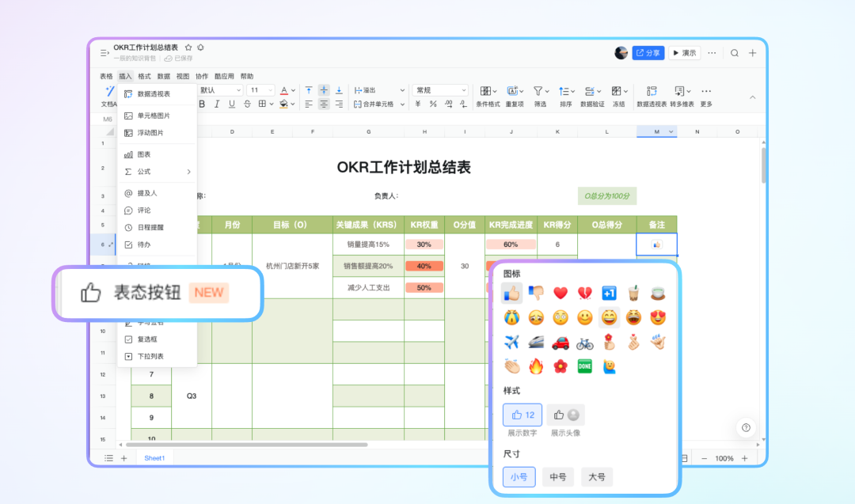Open conditional formatting (条件格式) tool

tap(487, 91)
